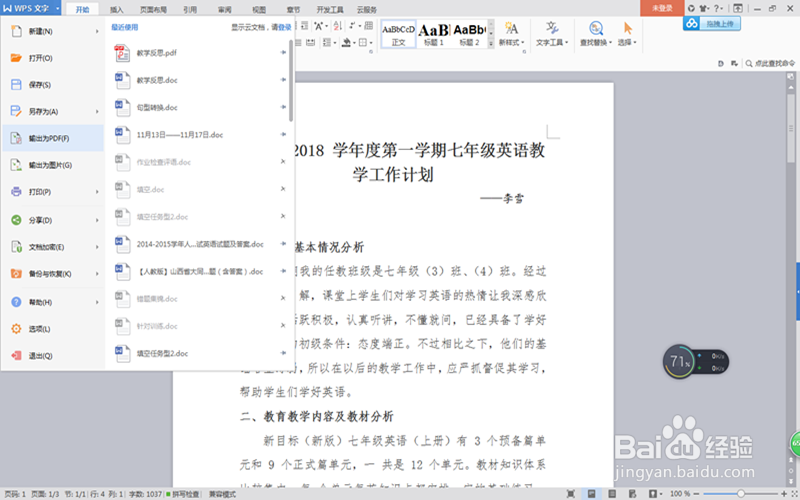
Task: Click the green Share (分享) icon
Action: pos(16,220)
